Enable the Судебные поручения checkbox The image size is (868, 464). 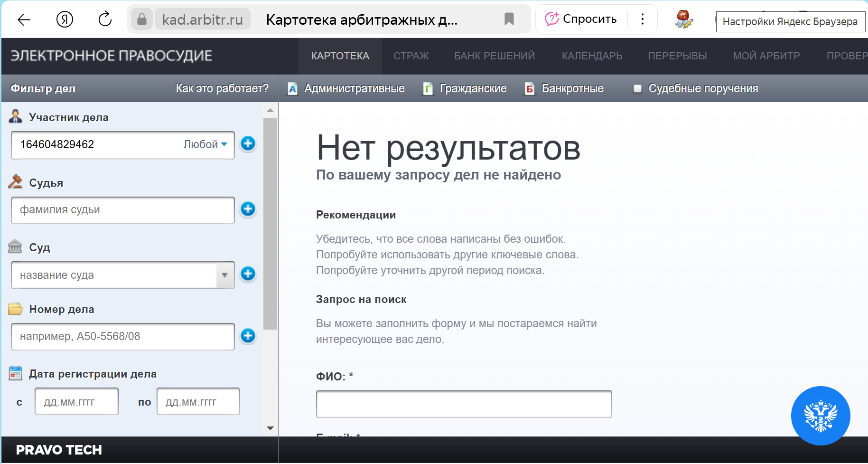point(637,89)
